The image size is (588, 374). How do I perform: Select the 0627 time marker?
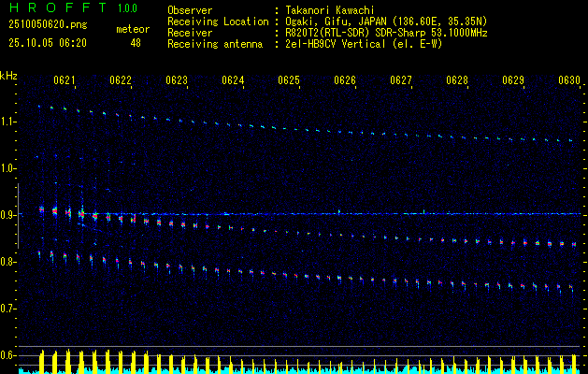click(x=401, y=81)
